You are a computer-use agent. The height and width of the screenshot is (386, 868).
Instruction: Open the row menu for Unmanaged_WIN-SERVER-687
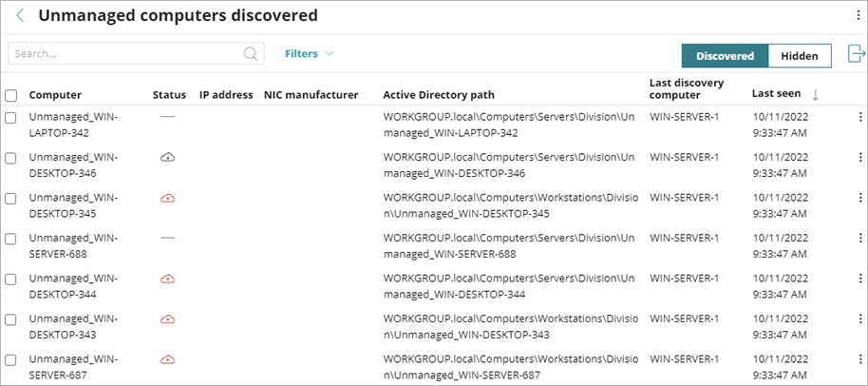click(x=859, y=360)
